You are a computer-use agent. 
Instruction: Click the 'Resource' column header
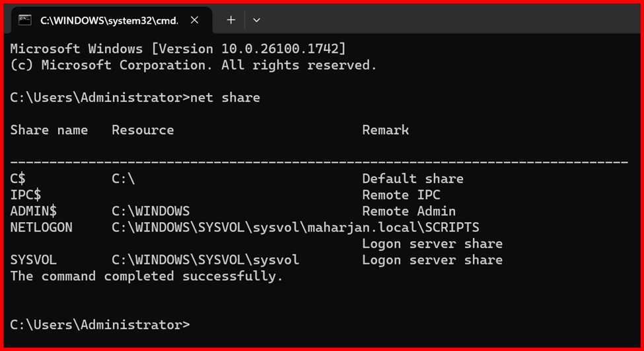(143, 130)
